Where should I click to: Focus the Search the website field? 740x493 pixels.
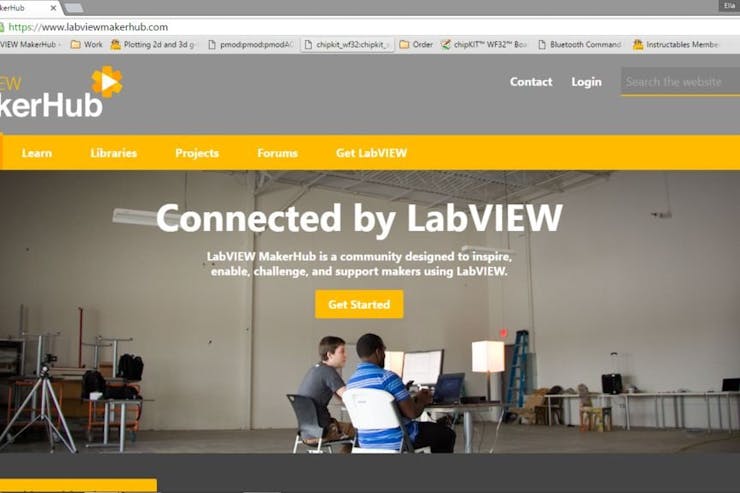680,82
